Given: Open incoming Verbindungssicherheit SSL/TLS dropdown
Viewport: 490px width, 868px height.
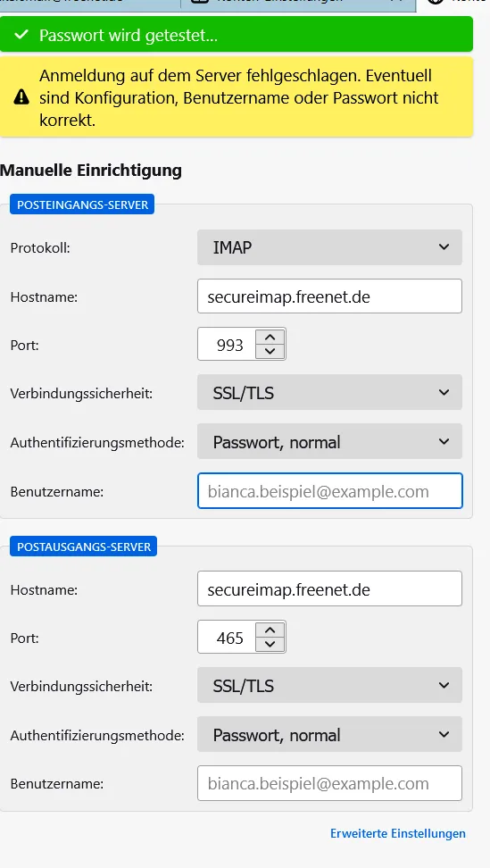Looking at the screenshot, I should (329, 393).
